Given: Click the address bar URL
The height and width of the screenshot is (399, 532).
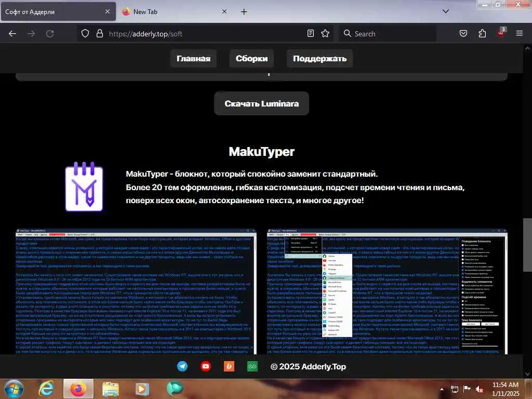Looking at the screenshot, I should [145, 34].
